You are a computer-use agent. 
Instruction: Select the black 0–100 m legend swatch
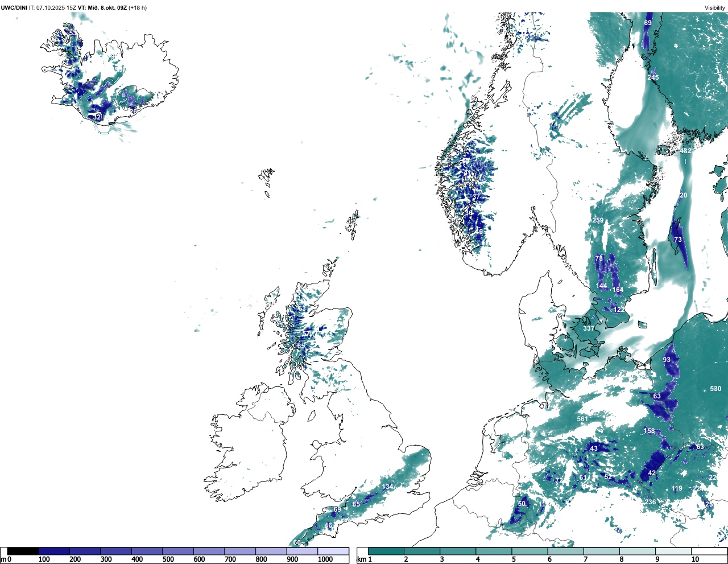point(23,551)
